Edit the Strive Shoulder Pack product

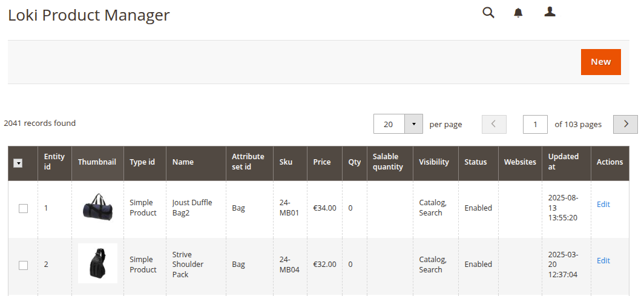tap(603, 261)
